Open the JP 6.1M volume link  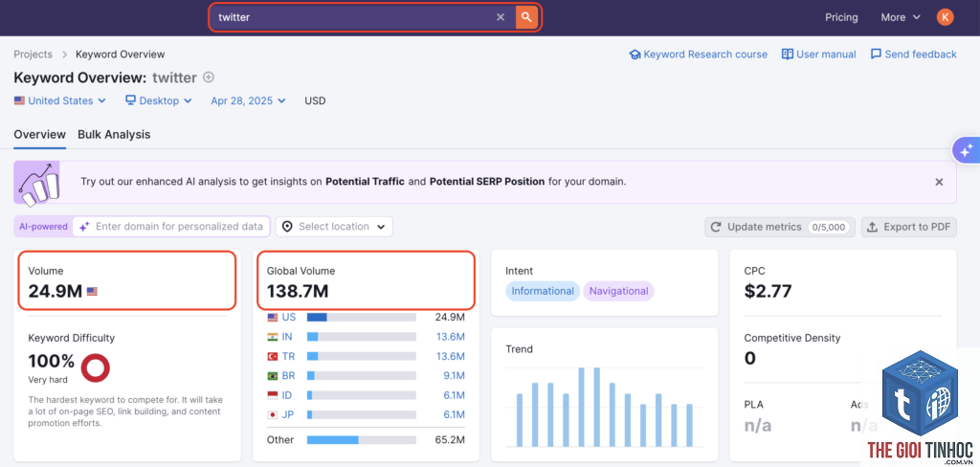pyautogui.click(x=454, y=414)
